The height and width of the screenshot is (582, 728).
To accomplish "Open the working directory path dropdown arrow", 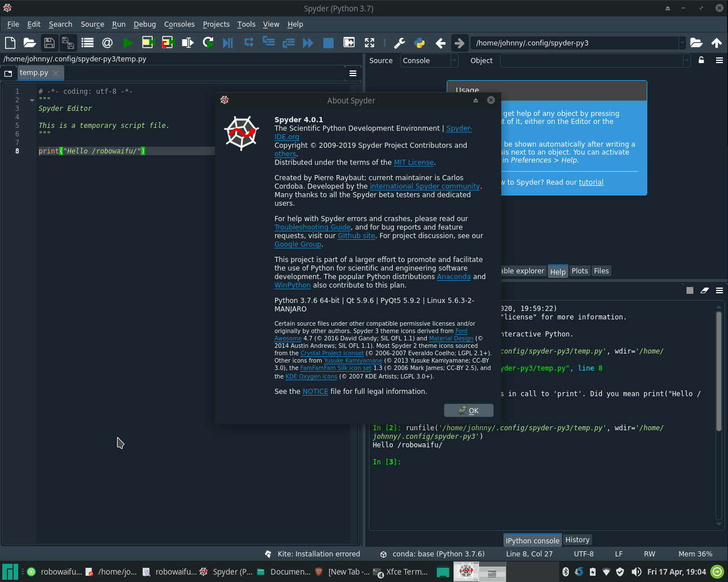I will tap(682, 43).
